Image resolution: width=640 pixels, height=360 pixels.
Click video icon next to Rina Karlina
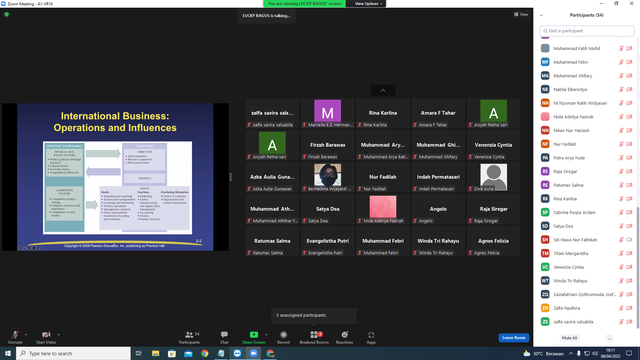(629, 199)
